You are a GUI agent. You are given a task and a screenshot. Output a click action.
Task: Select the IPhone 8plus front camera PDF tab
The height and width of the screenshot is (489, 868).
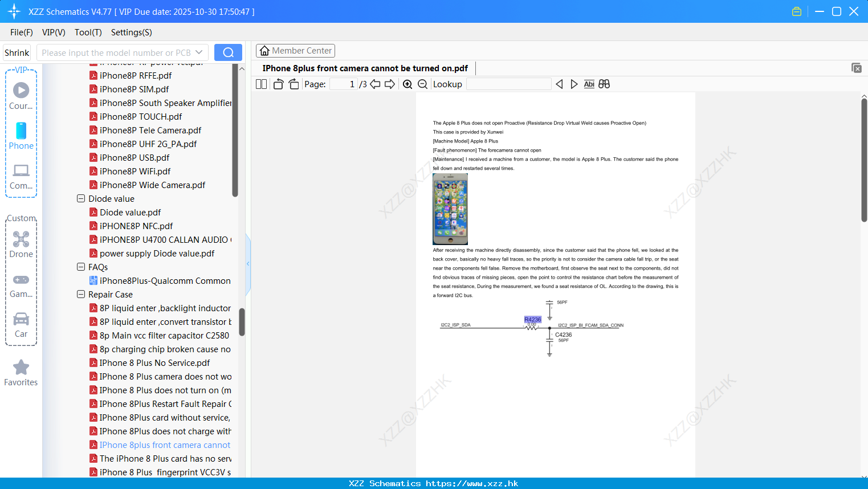[365, 68]
